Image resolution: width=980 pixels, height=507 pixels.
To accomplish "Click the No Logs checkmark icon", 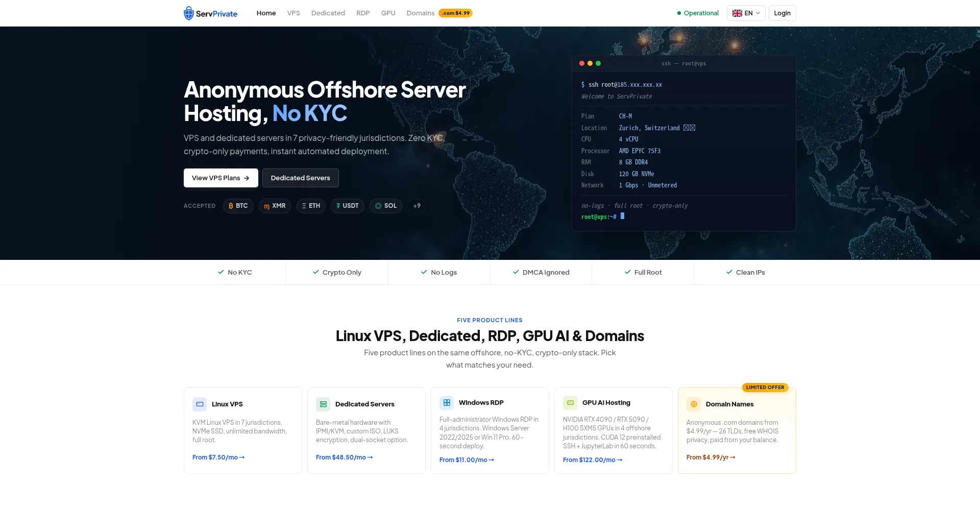I will point(424,272).
